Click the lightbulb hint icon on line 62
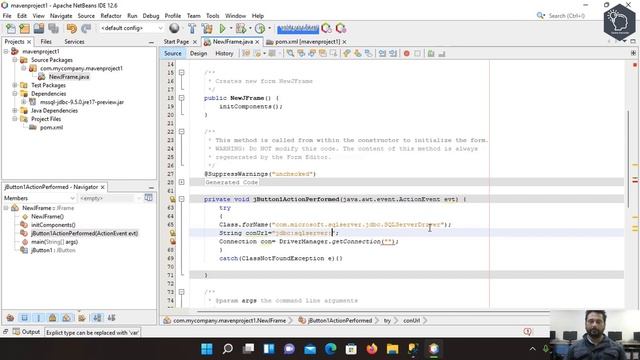Screen dimensions: 640x360 coord(172,199)
